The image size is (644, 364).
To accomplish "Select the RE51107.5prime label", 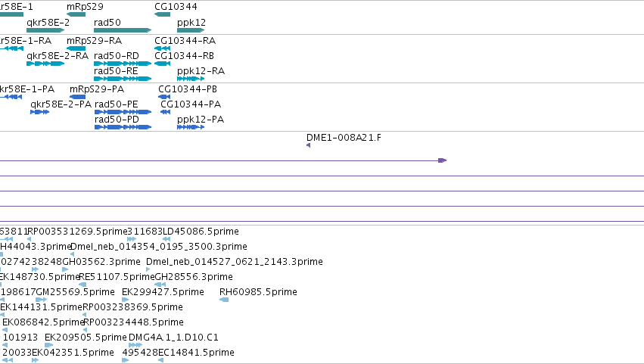I will 117,277.
